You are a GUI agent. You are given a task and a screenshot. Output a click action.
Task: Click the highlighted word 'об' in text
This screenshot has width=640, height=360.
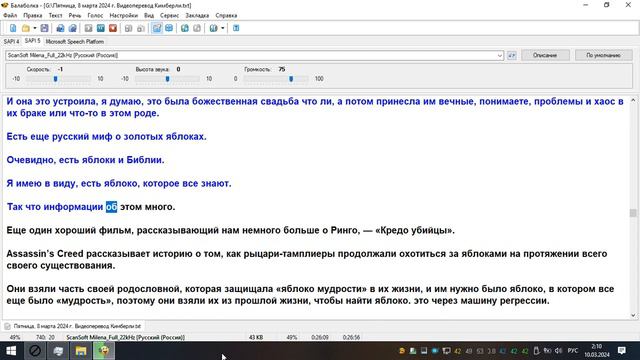pos(111,207)
